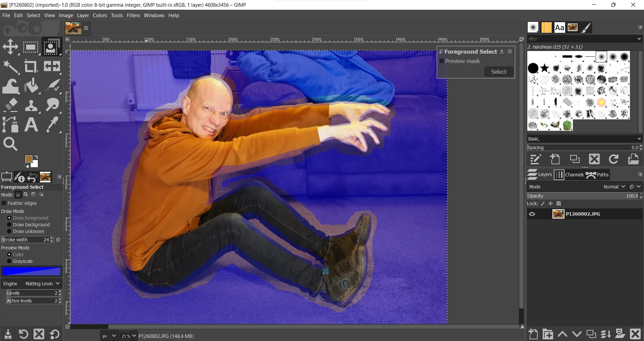The height and width of the screenshot is (341, 644).
Task: Set preview mode to Grayscale
Action: pos(9,261)
